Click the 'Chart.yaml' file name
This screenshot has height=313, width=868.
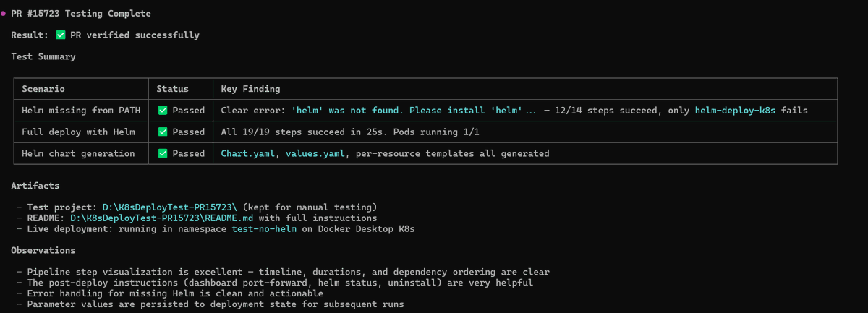click(x=247, y=153)
